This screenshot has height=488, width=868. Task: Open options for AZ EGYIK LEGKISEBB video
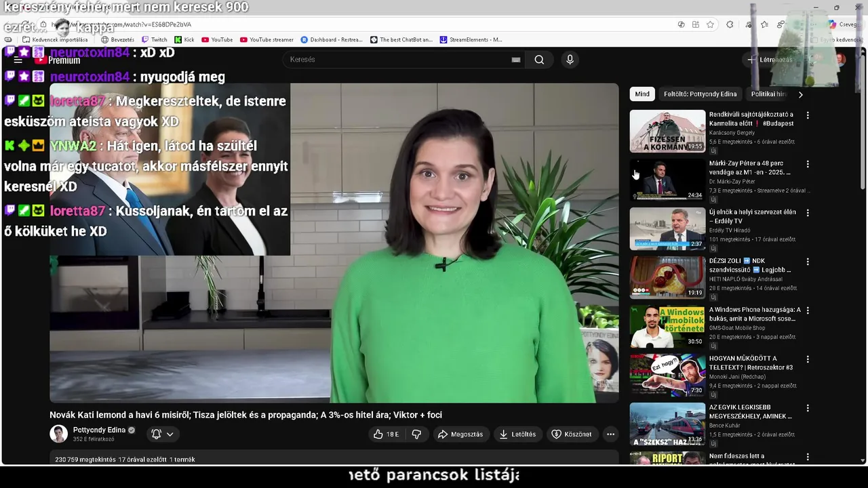point(807,408)
